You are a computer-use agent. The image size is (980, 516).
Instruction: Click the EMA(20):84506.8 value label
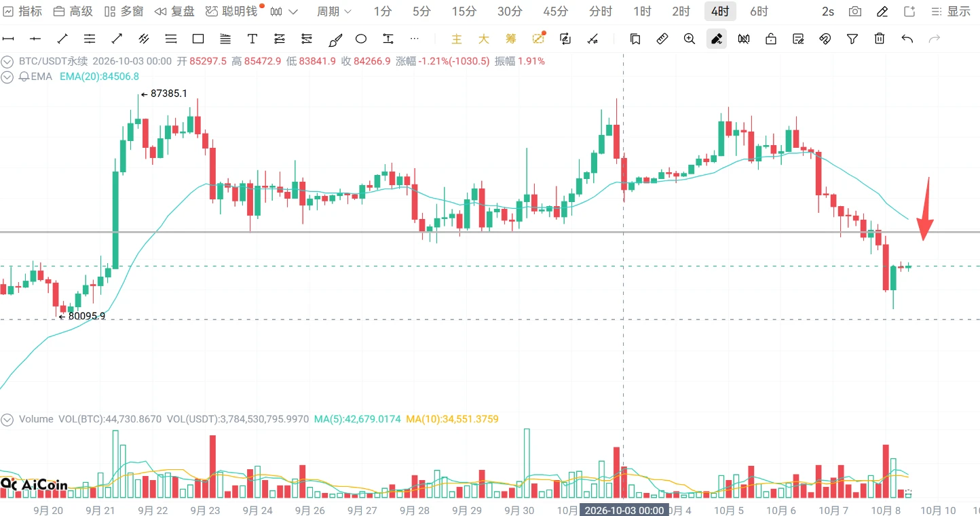tap(99, 77)
